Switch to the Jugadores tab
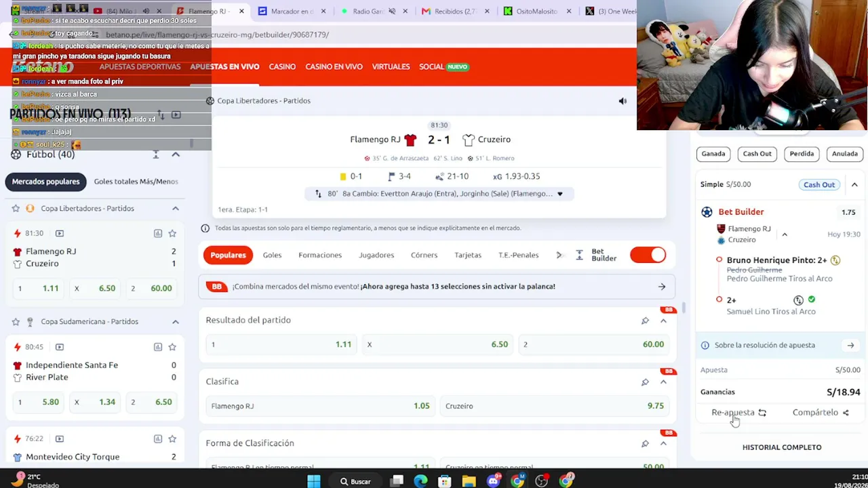 [376, 255]
